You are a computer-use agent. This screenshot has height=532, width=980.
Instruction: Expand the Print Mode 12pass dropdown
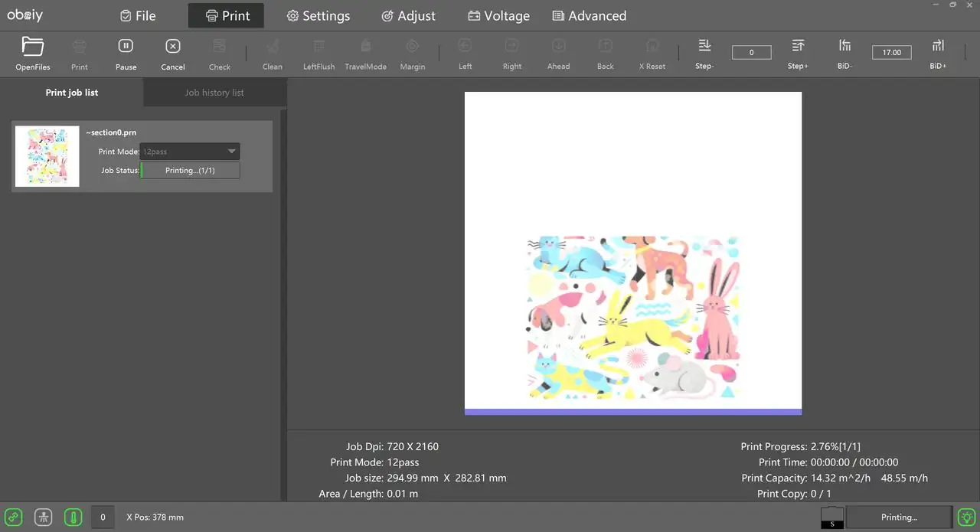click(x=190, y=152)
